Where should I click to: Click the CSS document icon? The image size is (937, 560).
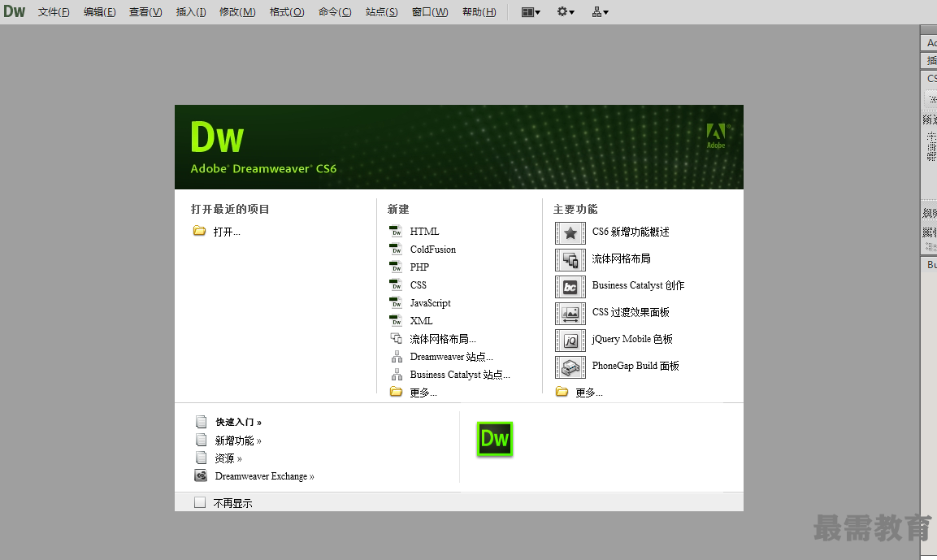click(x=396, y=285)
